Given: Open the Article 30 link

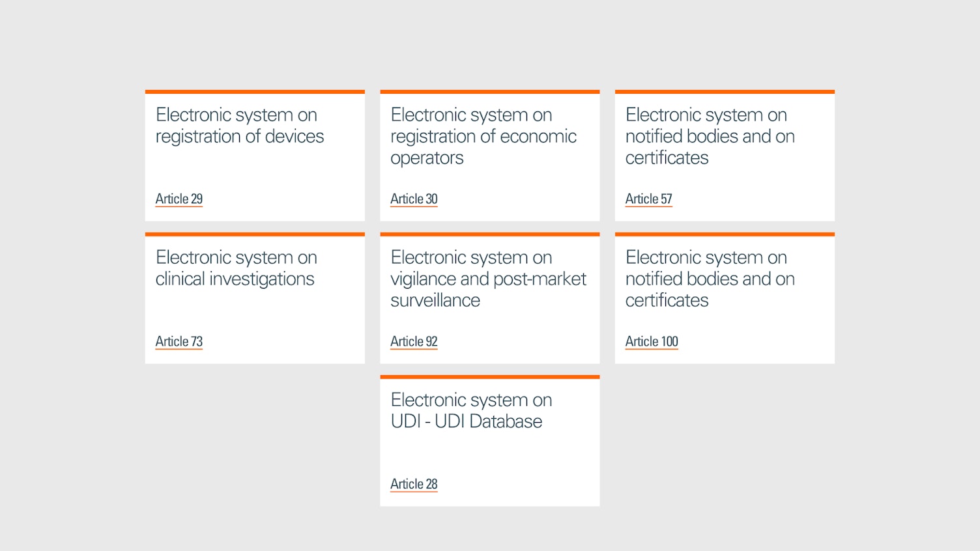Looking at the screenshot, I should pos(414,199).
